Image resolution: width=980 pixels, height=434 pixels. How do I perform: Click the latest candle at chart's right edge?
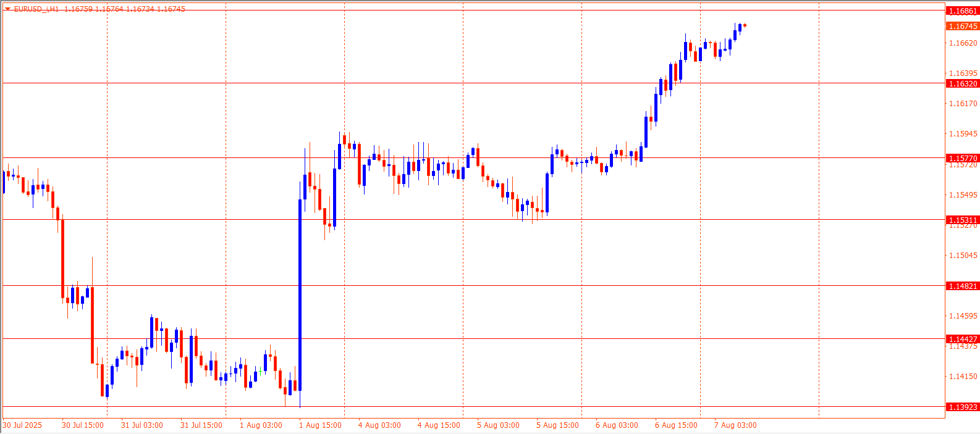(745, 25)
